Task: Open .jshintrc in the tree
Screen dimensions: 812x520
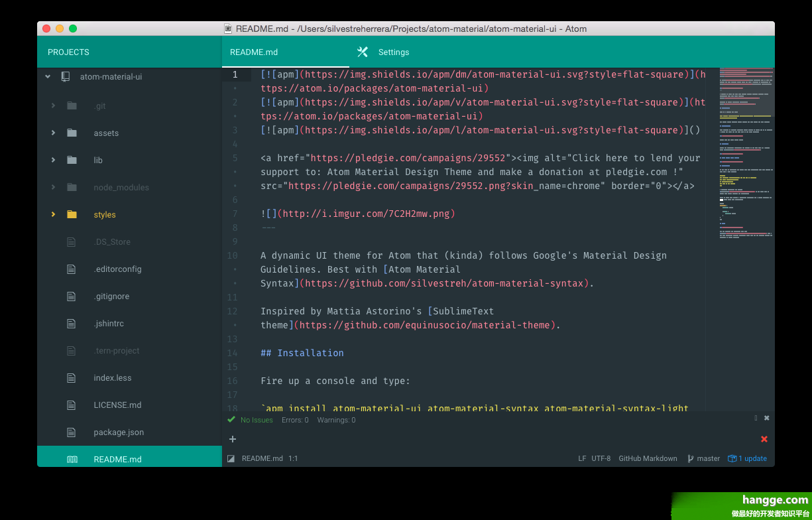Action: click(109, 324)
